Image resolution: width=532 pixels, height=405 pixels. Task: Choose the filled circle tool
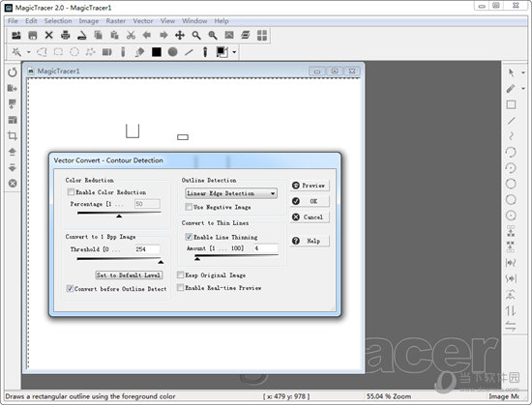(173, 52)
